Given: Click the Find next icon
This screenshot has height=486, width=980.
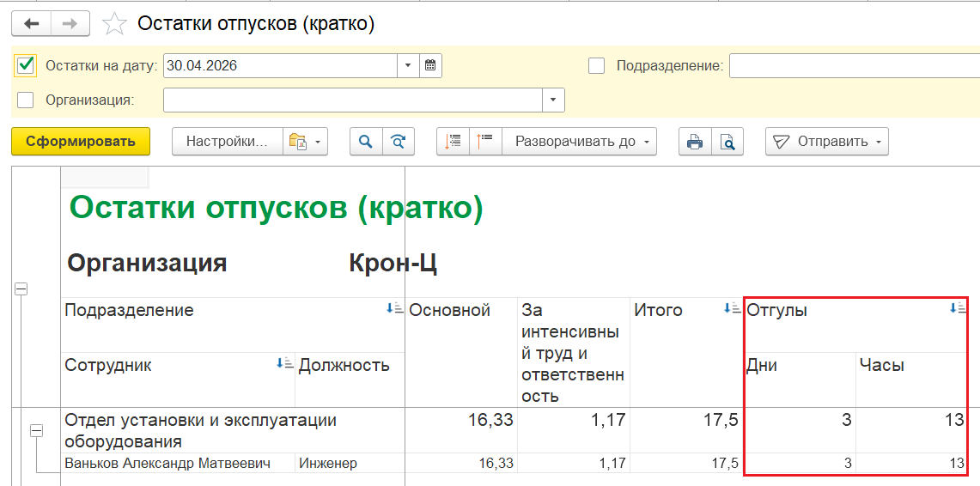Looking at the screenshot, I should click(399, 142).
